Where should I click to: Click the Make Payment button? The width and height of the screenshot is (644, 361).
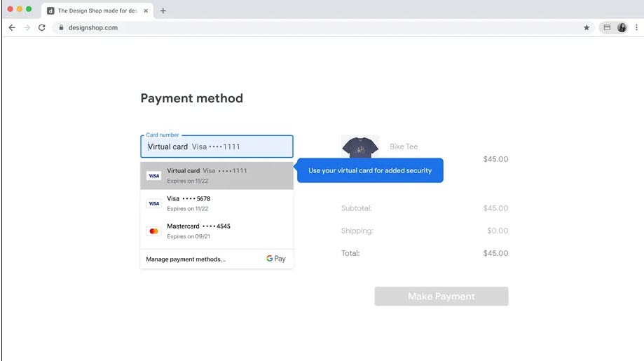pos(441,297)
